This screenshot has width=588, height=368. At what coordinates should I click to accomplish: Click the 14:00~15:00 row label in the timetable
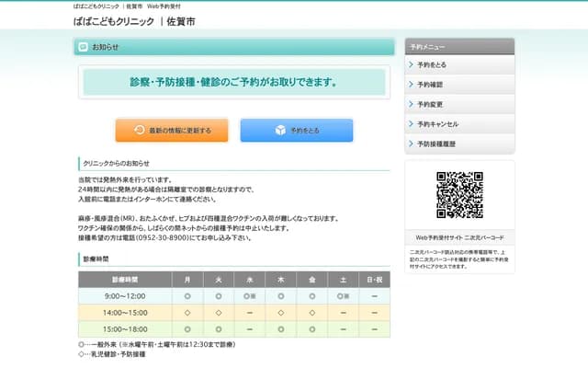click(x=125, y=313)
